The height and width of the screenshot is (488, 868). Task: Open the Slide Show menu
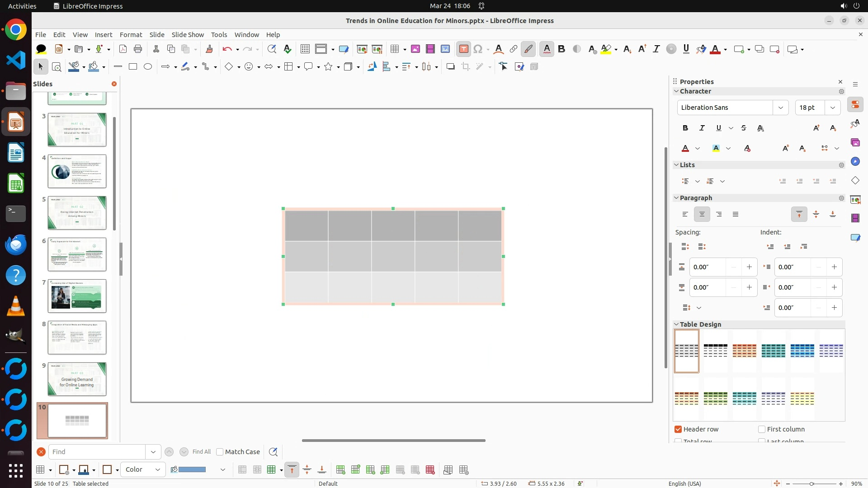188,35
